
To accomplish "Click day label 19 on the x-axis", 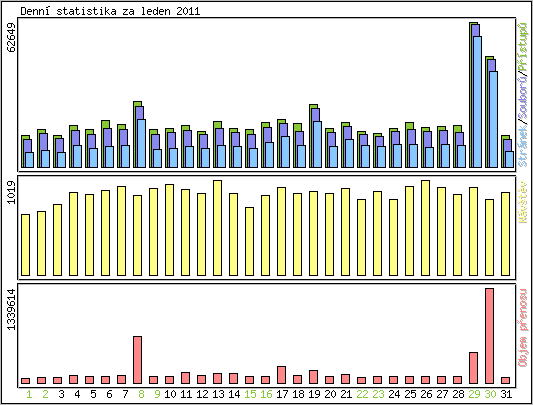I will pyautogui.click(x=314, y=394).
